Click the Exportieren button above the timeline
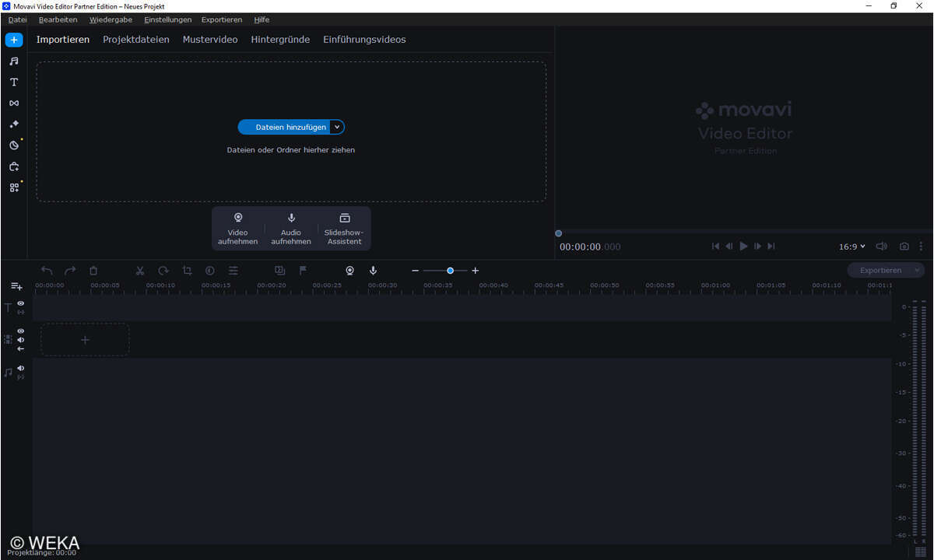The image size is (934, 560). click(x=880, y=271)
